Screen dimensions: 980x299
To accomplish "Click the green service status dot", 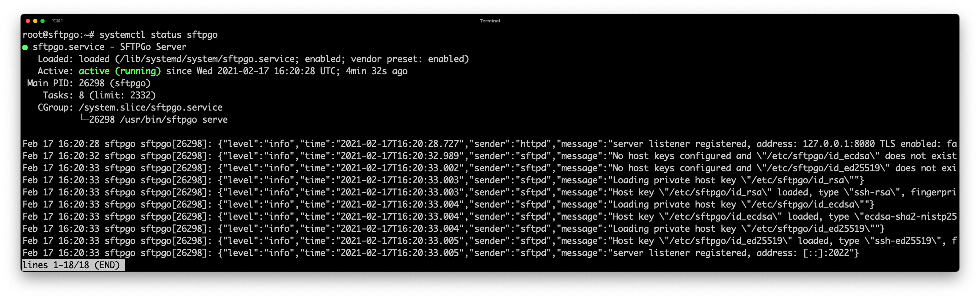I will tap(25, 48).
